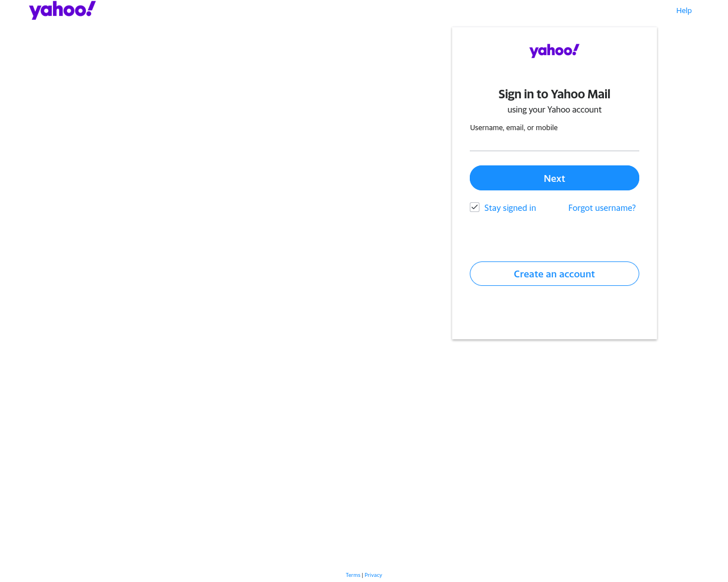Open the Forgot username? link
Screen dimensions: 728x582
point(602,208)
